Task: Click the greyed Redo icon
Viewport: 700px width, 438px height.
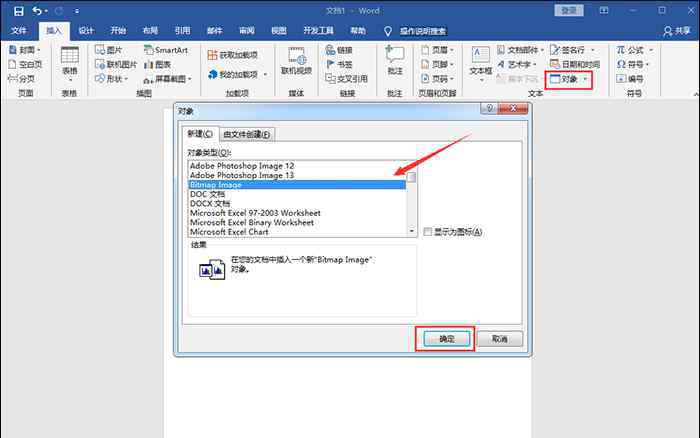Action: click(59, 11)
